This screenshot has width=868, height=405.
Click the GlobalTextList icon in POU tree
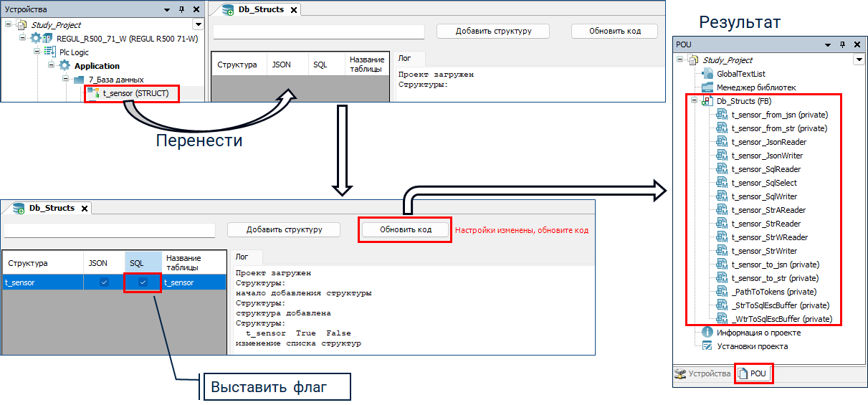pos(709,74)
